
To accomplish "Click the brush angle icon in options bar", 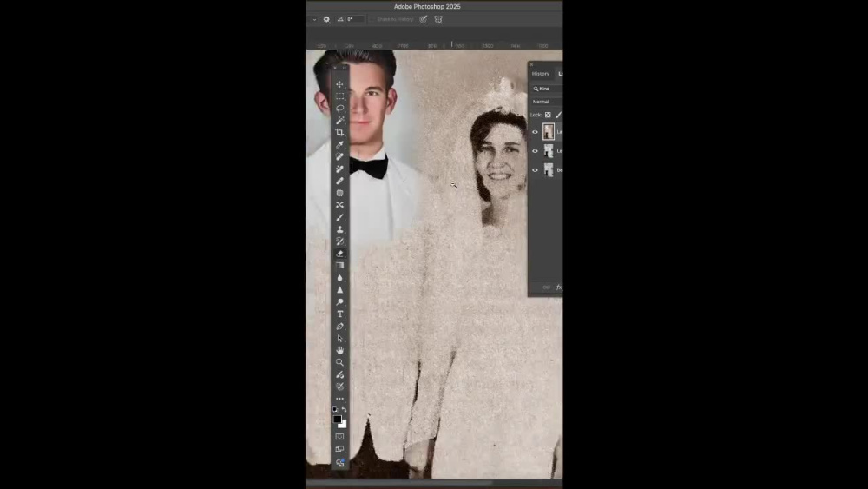I will click(x=340, y=19).
